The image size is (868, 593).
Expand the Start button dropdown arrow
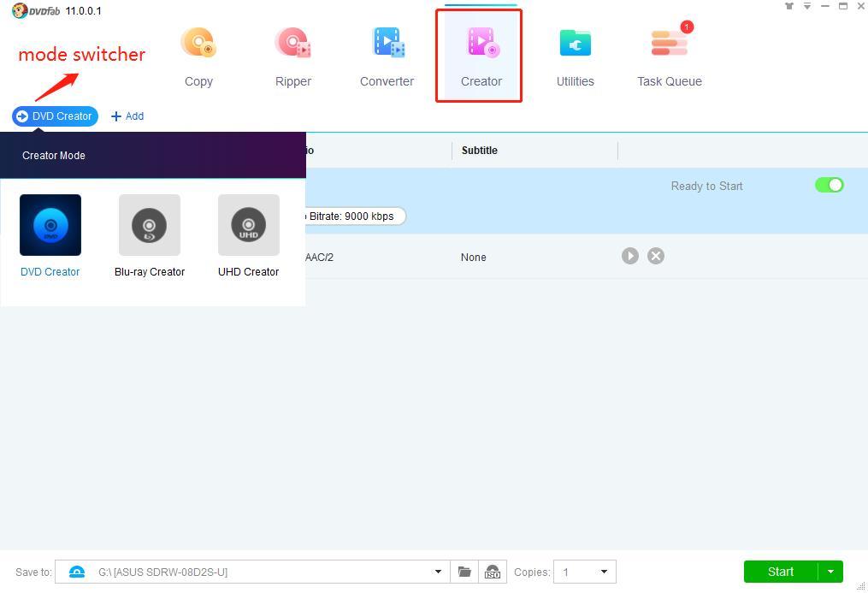[830, 572]
